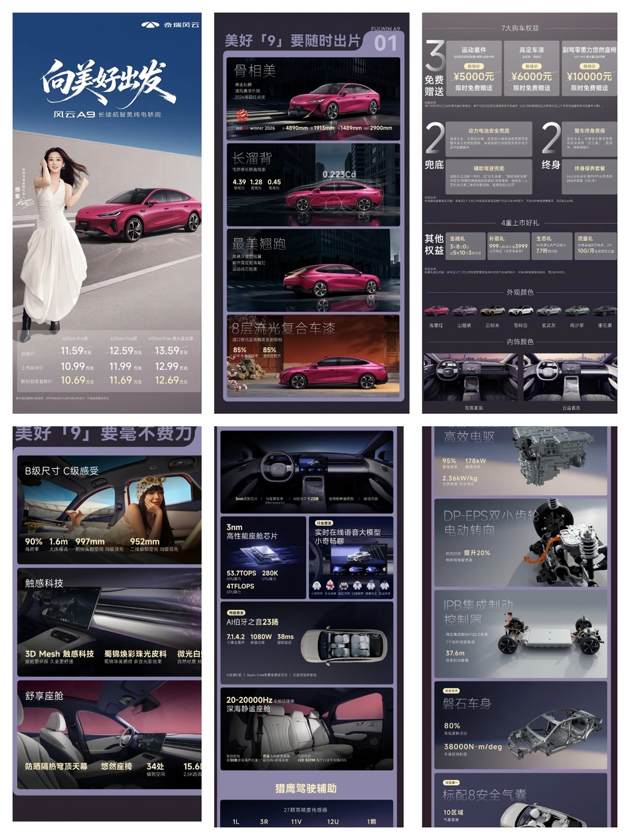Open the light grey interior color photo
This screenshot has height=840, width=630.
570,377
